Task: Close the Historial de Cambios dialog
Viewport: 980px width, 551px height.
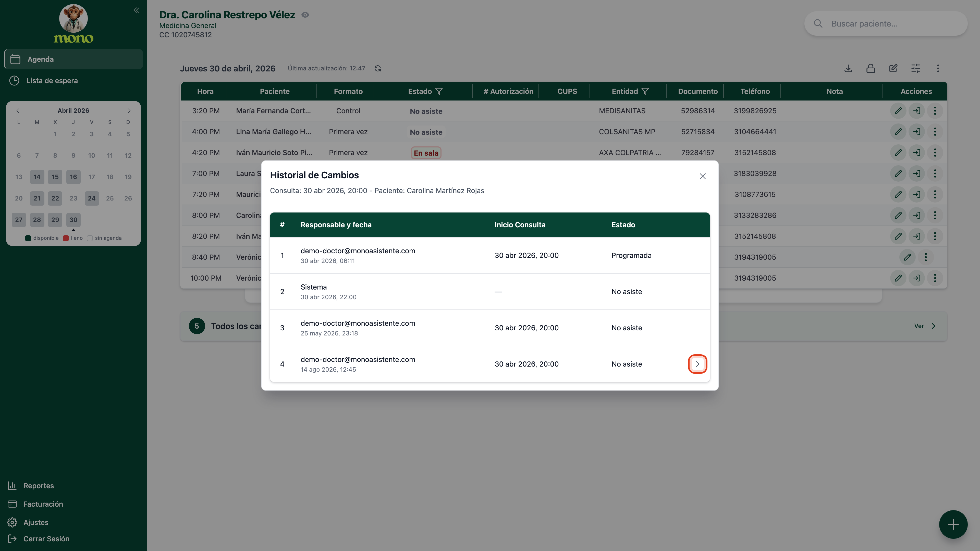Action: [x=702, y=177]
